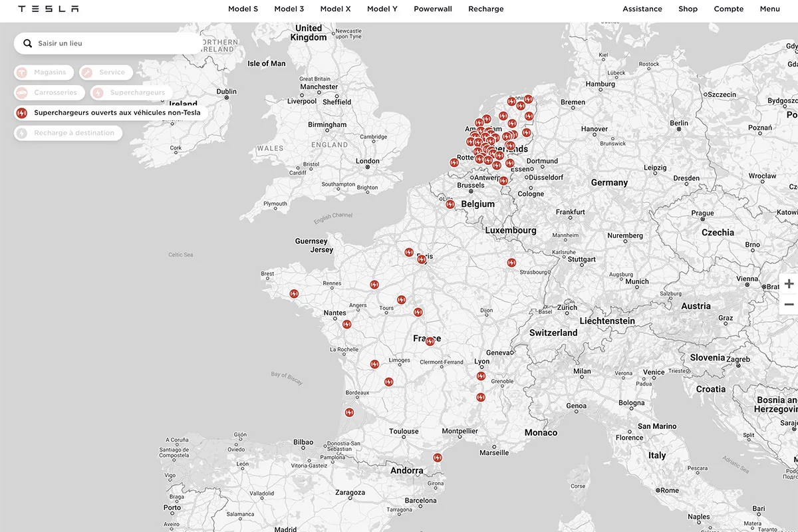Image resolution: width=798 pixels, height=532 pixels.
Task: Open the Assistance link
Action: [x=642, y=9]
